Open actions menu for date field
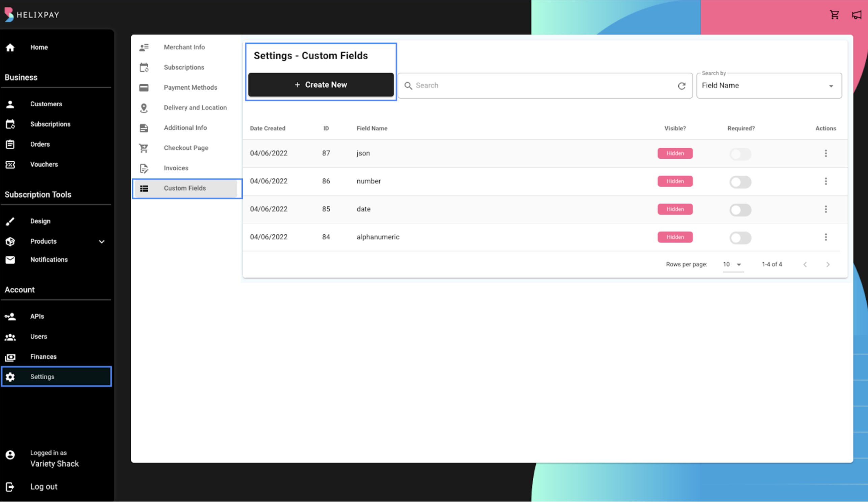868x502 pixels. 825,210
